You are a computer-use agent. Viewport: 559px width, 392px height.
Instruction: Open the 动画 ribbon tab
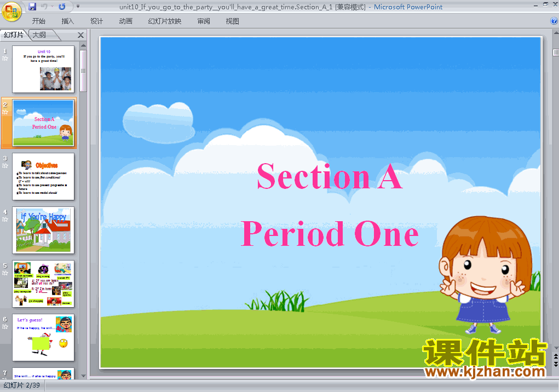point(125,21)
